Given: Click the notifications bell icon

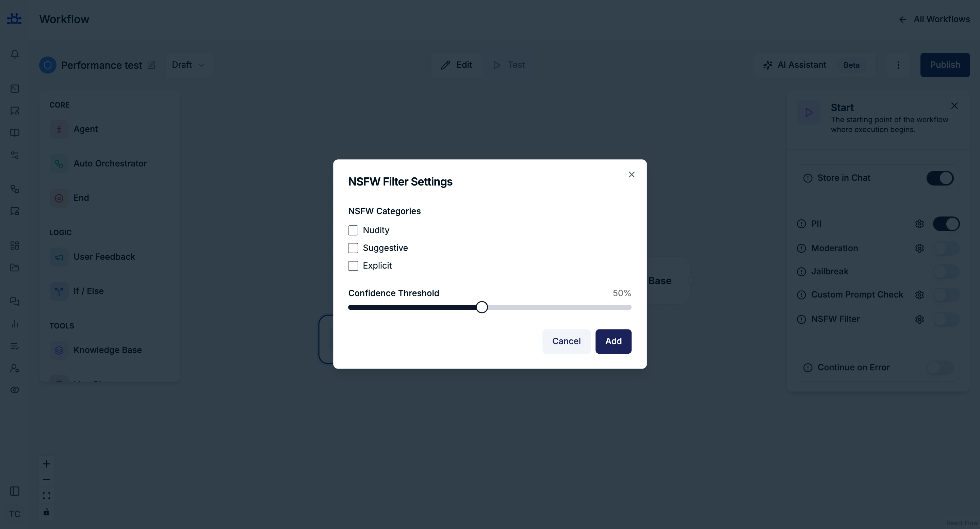Looking at the screenshot, I should point(15,54).
